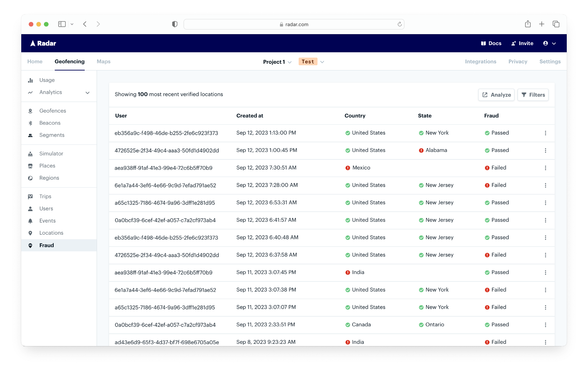
Task: Switch to the Maps tab
Action: point(103,61)
